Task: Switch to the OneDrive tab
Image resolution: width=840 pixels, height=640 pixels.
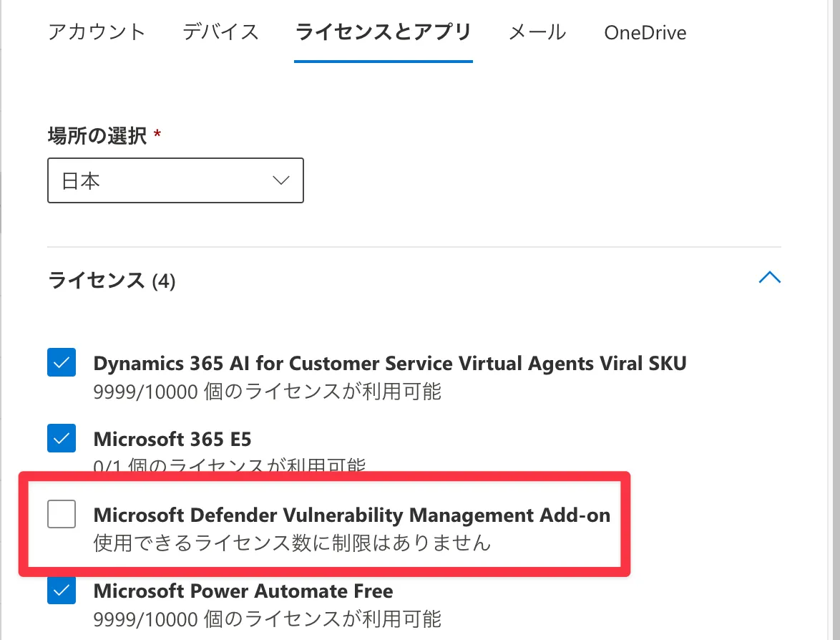Action: 645,33
